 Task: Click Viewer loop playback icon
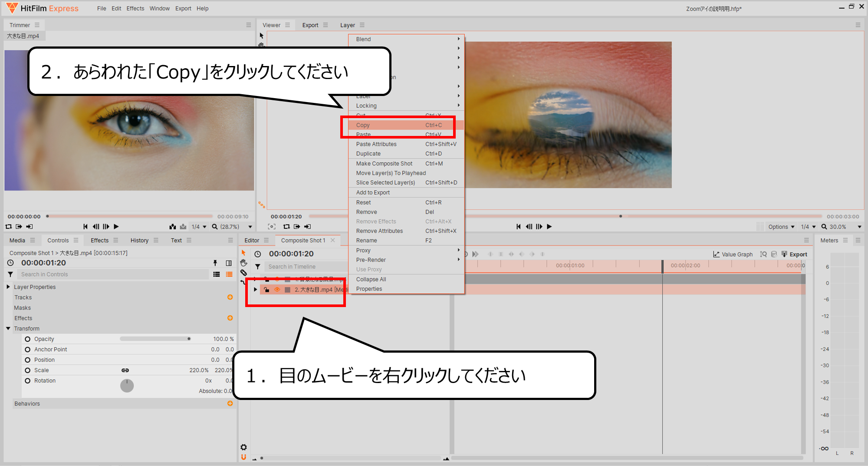[x=286, y=227]
